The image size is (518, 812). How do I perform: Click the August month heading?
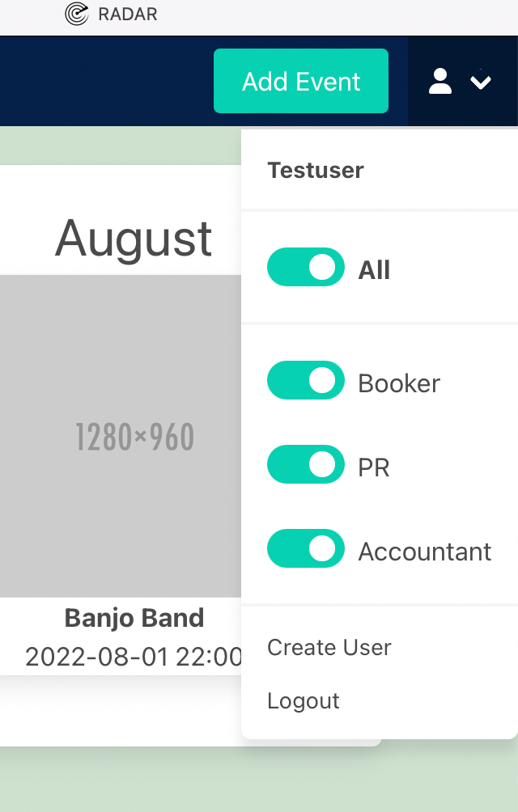coord(134,239)
